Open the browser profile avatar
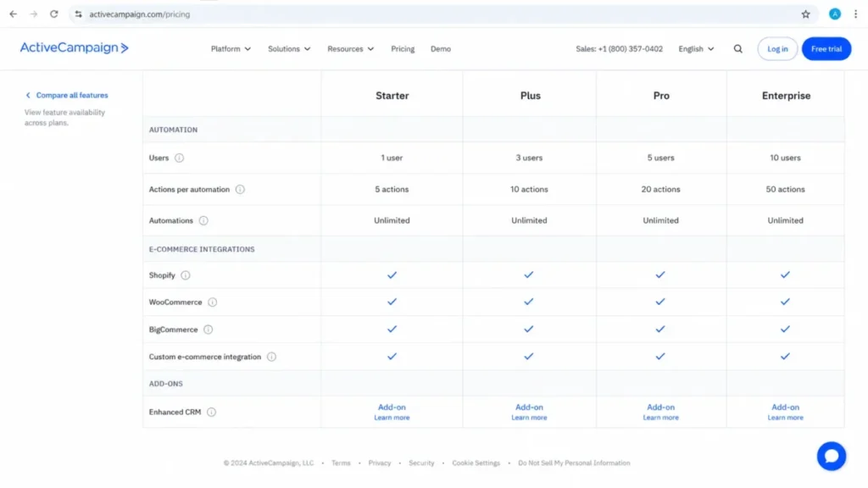The height and width of the screenshot is (488, 868). [x=835, y=14]
